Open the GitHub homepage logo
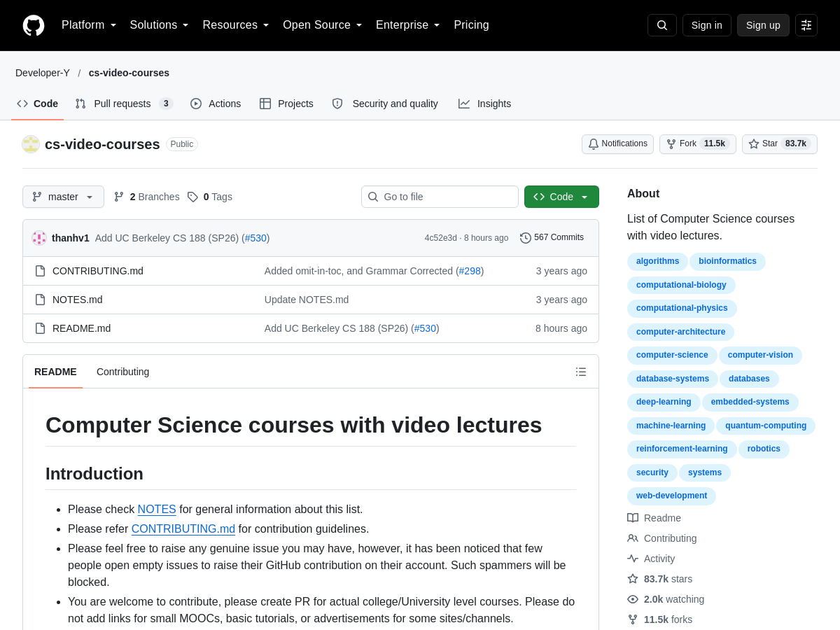 click(x=34, y=25)
